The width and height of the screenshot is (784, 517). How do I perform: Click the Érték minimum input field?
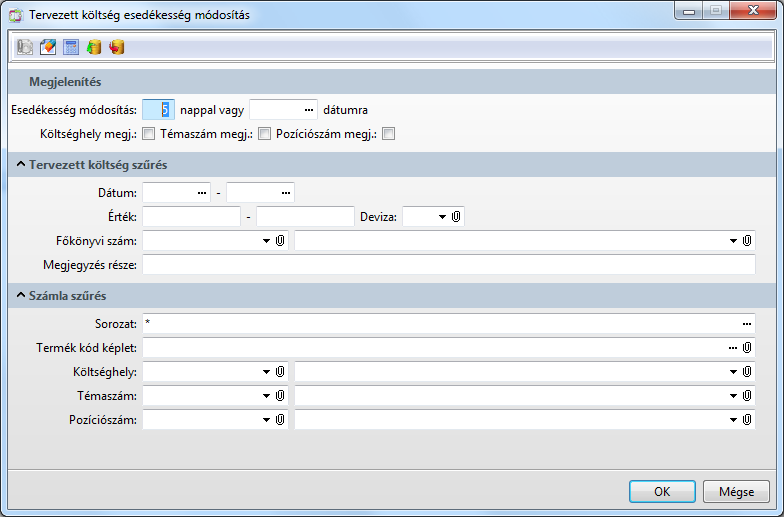[x=192, y=216]
